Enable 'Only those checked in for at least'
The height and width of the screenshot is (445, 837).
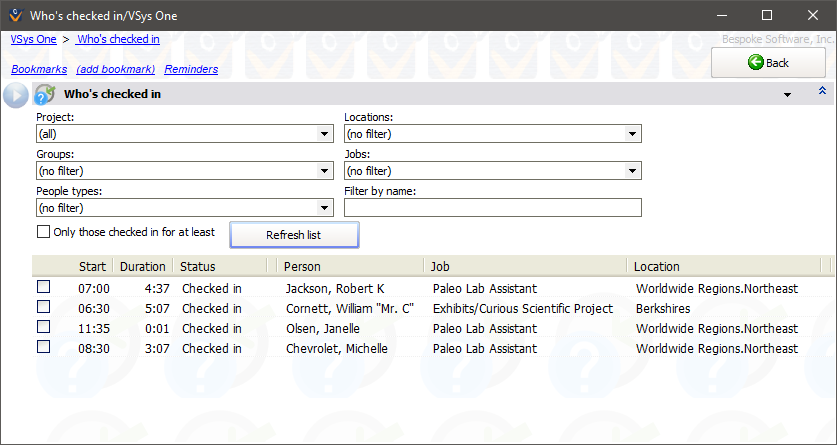43,232
